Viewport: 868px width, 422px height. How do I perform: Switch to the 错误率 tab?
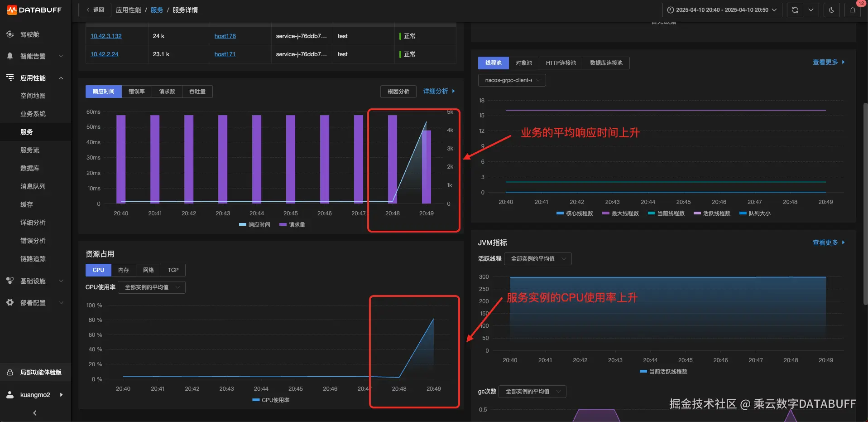(137, 92)
